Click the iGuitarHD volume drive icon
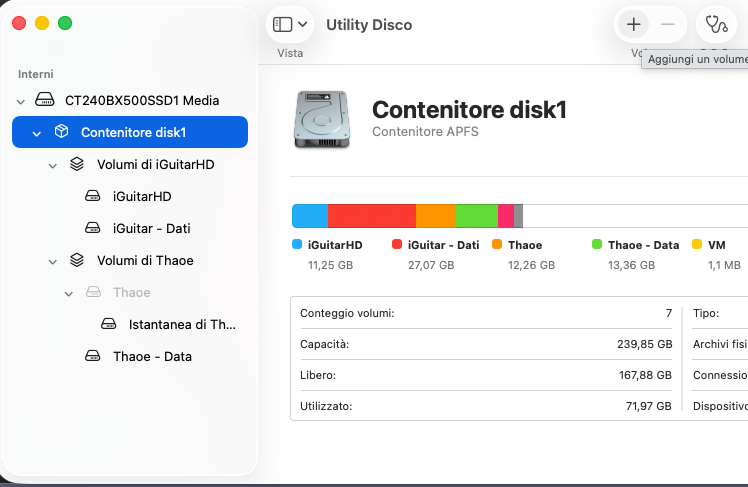 pos(93,196)
